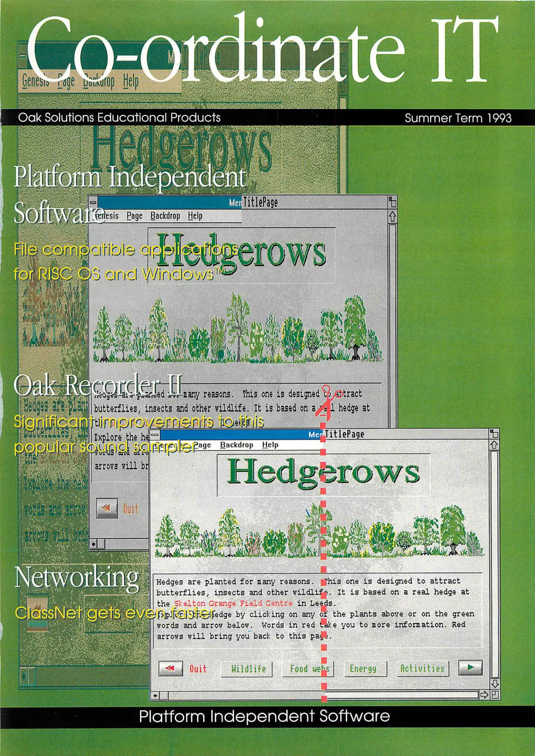This screenshot has width=535, height=756.
Task: Follow the Skelton Grange Field Centre link
Action: (x=233, y=603)
